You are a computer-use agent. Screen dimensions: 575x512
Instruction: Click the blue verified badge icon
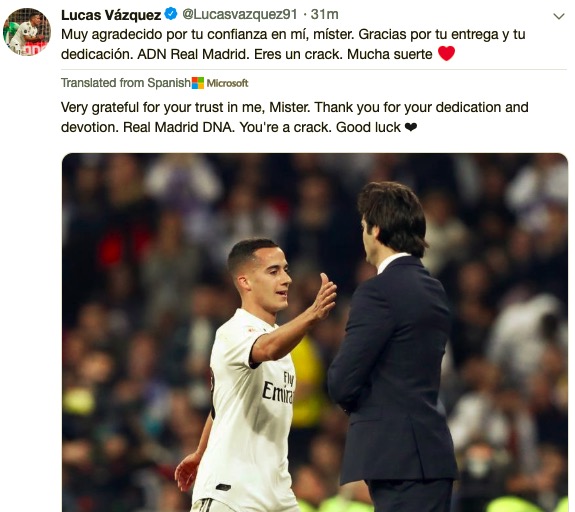171,14
